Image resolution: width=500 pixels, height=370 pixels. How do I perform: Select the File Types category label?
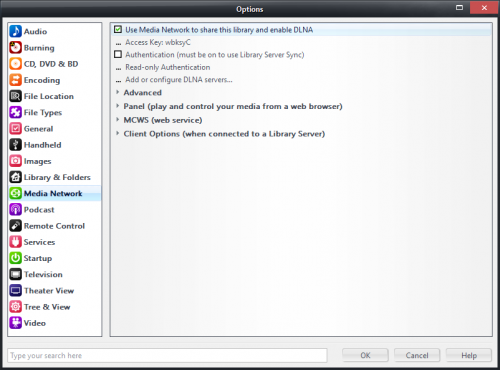(x=43, y=113)
